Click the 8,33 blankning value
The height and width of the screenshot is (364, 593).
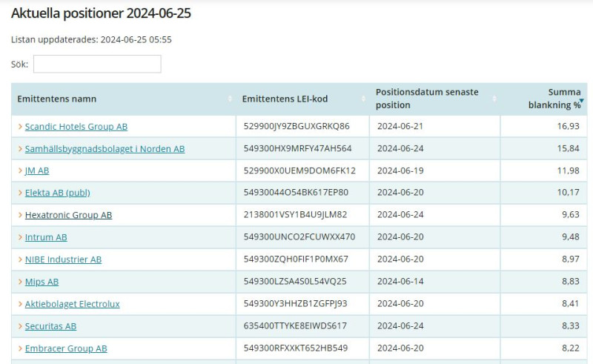pos(571,325)
